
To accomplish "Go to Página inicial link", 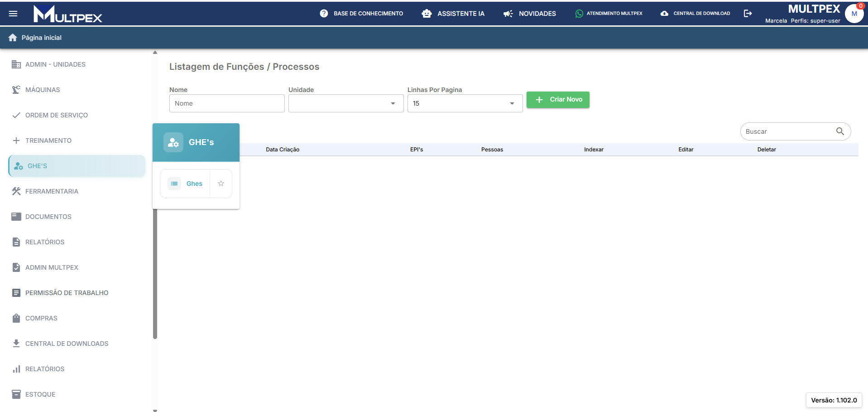I will (x=42, y=38).
